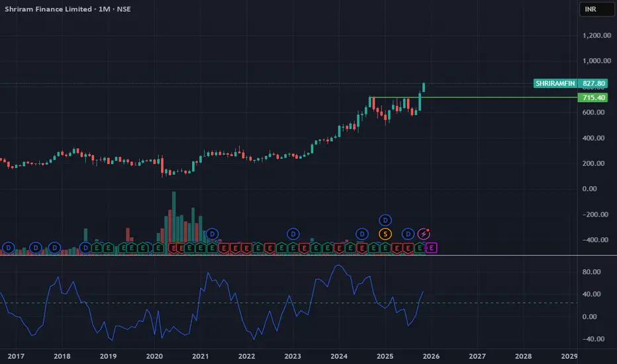617x364 pixels.
Task: Open the purple upcoming earnings E marker
Action: 431,248
